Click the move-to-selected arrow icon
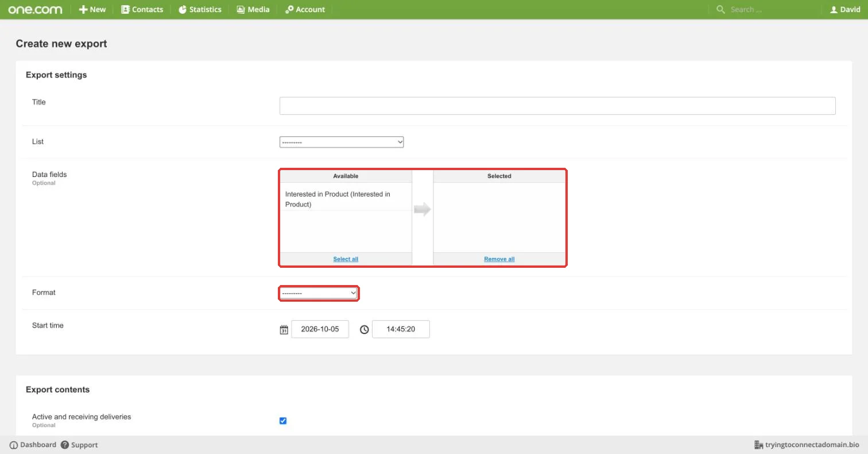 tap(423, 209)
